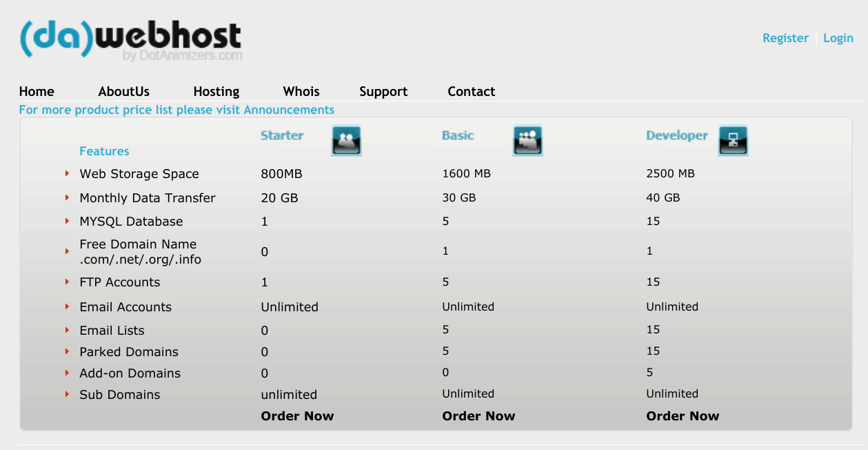The height and width of the screenshot is (450, 868).
Task: Click the Free Domain Name label
Action: pyautogui.click(x=141, y=252)
